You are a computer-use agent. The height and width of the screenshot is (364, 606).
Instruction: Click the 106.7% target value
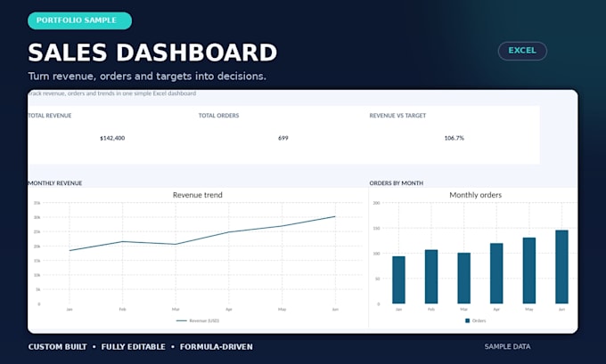coord(454,138)
